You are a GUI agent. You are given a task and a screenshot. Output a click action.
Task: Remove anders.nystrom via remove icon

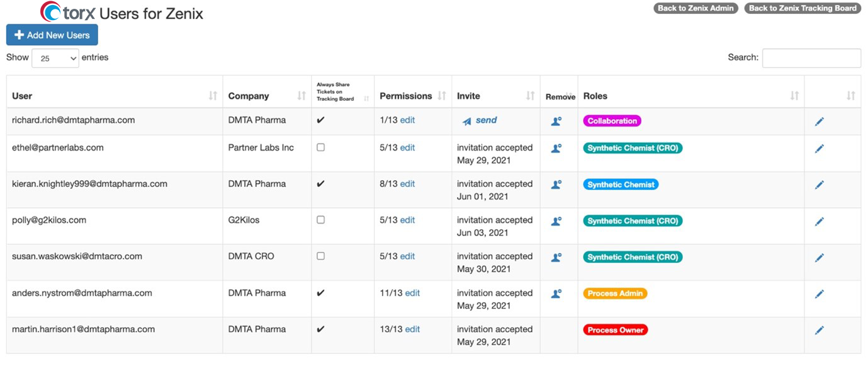click(x=556, y=294)
